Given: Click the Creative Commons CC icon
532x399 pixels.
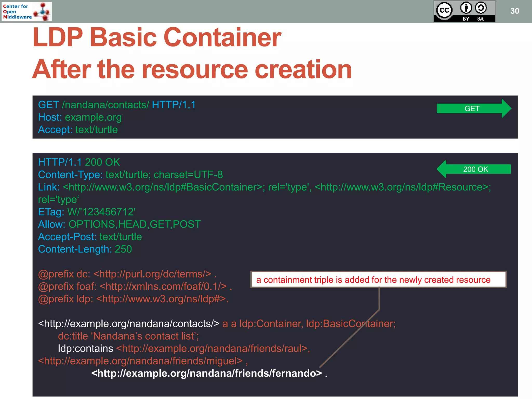Looking at the screenshot, I should (x=444, y=11).
